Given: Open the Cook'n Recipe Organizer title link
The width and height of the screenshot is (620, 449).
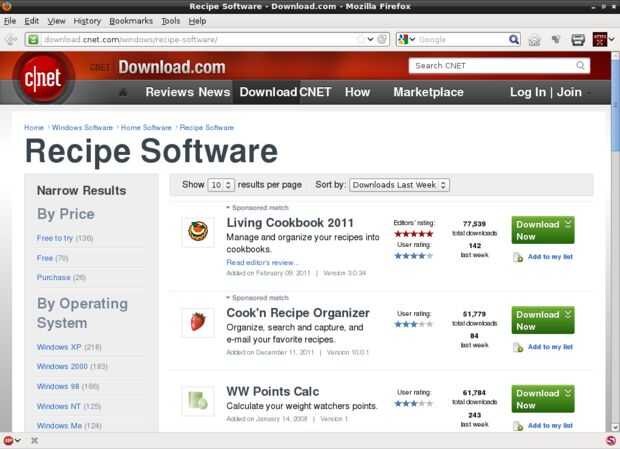Looking at the screenshot, I should coord(298,313).
